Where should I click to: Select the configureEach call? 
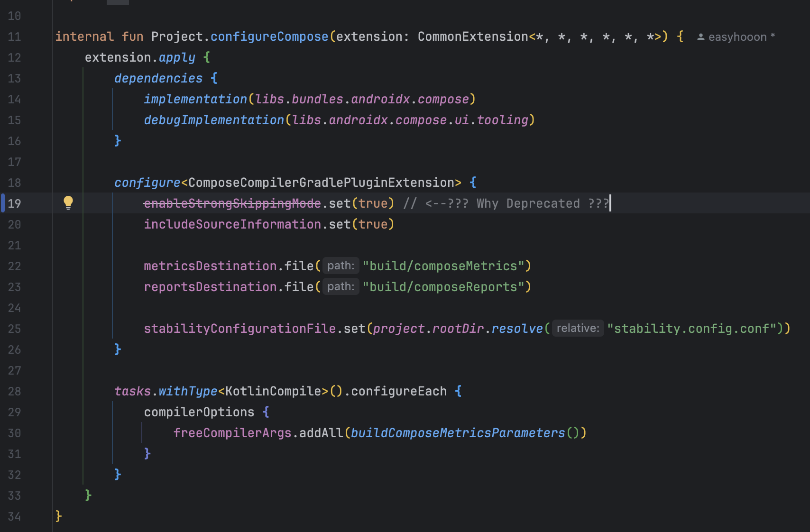(x=399, y=391)
